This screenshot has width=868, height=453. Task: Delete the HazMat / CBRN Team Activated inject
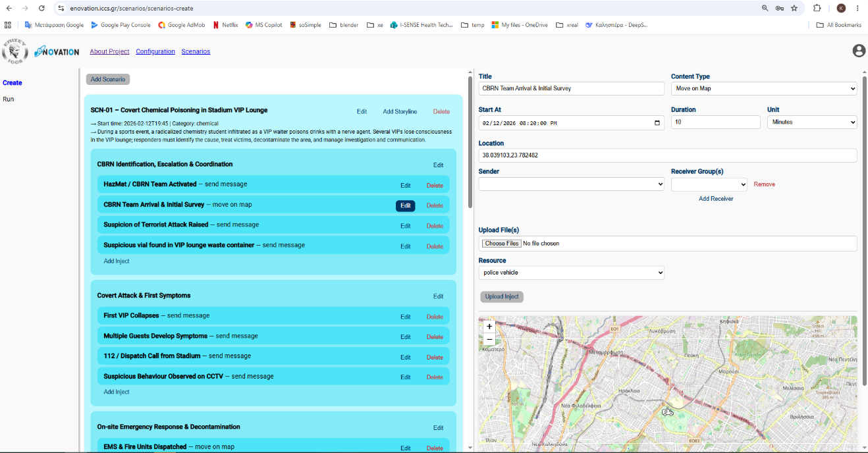coord(435,186)
